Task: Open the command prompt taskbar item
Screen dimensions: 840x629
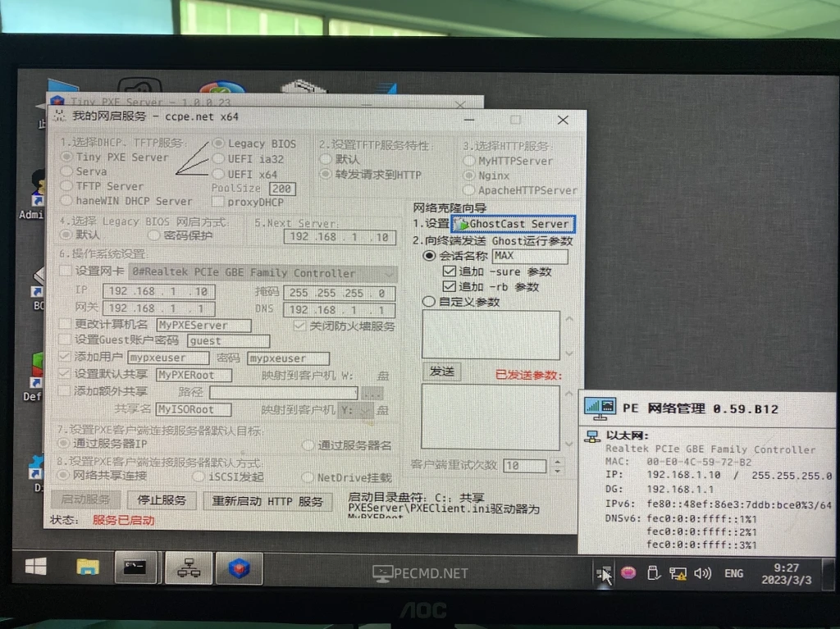Action: click(x=135, y=567)
